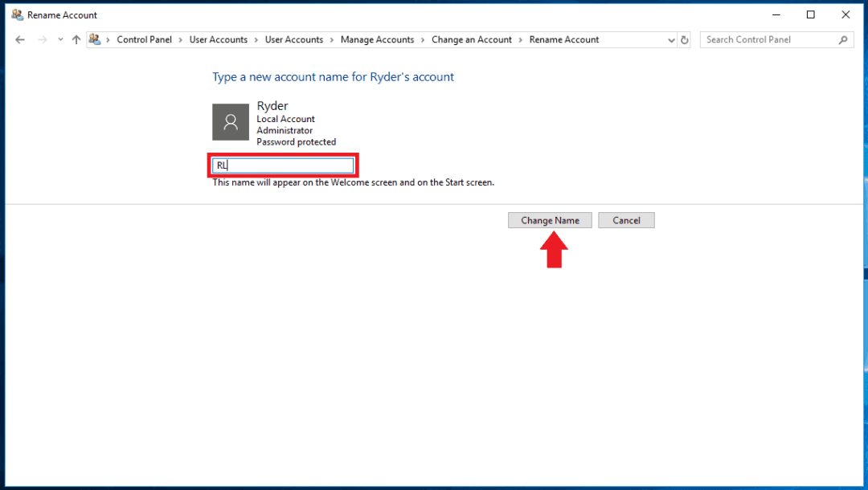The height and width of the screenshot is (490, 868).
Task: Expand the chevron after second User Accounts breadcrumb
Action: pos(332,40)
